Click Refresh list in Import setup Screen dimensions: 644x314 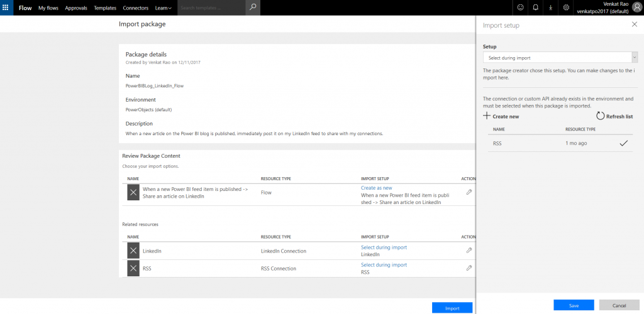[x=614, y=116]
